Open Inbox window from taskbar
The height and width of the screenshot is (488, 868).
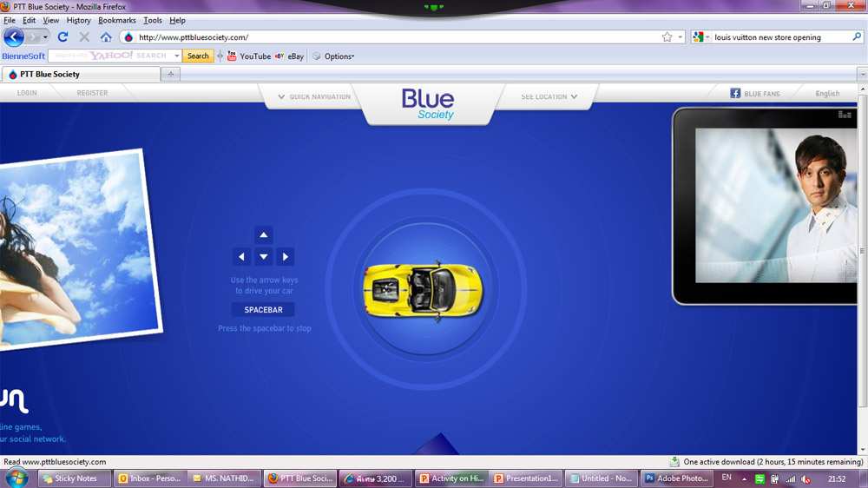point(149,478)
